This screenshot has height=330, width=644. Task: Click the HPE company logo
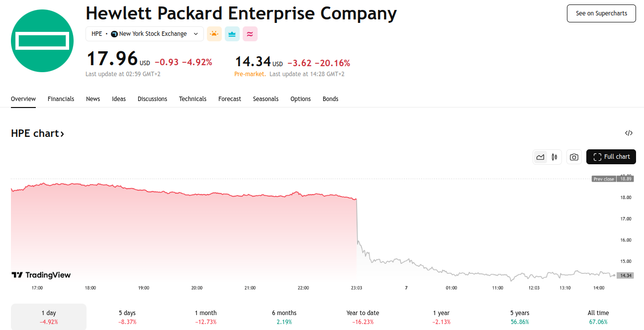point(42,40)
